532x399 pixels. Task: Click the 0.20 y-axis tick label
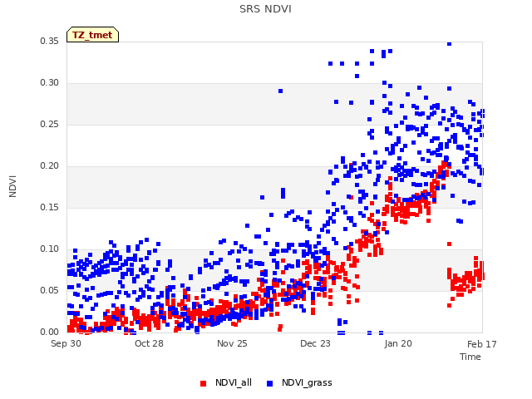[50, 166]
